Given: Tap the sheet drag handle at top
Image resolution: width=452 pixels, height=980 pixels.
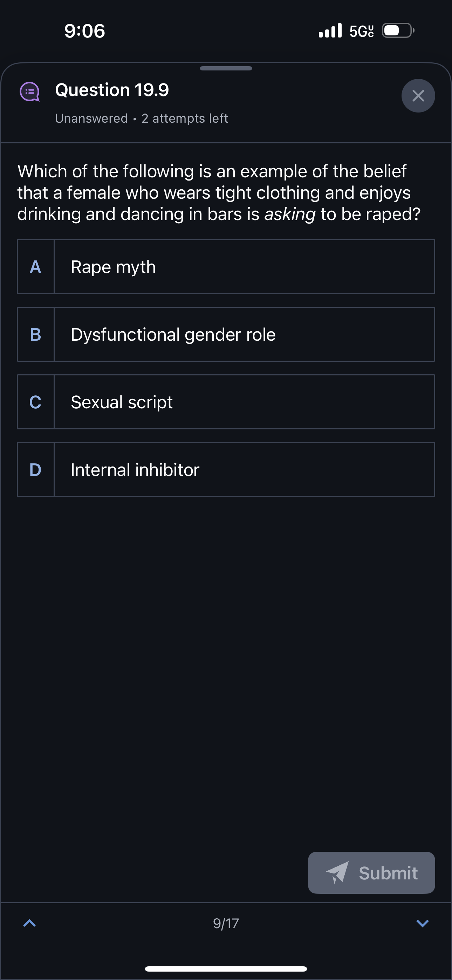Looking at the screenshot, I should (x=226, y=68).
